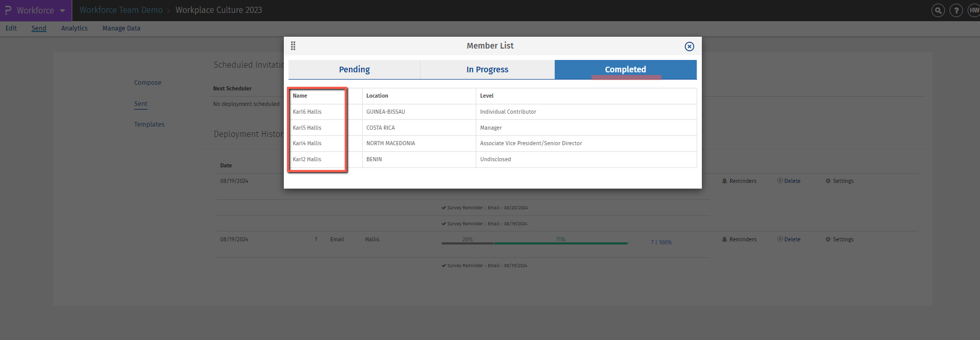Viewport: 980px width, 340px height.
Task: Select member Karl4 Hallis
Action: click(x=307, y=143)
